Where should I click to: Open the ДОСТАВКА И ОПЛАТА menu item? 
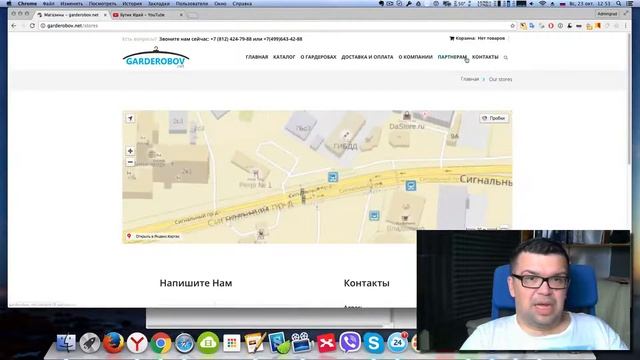(367, 57)
